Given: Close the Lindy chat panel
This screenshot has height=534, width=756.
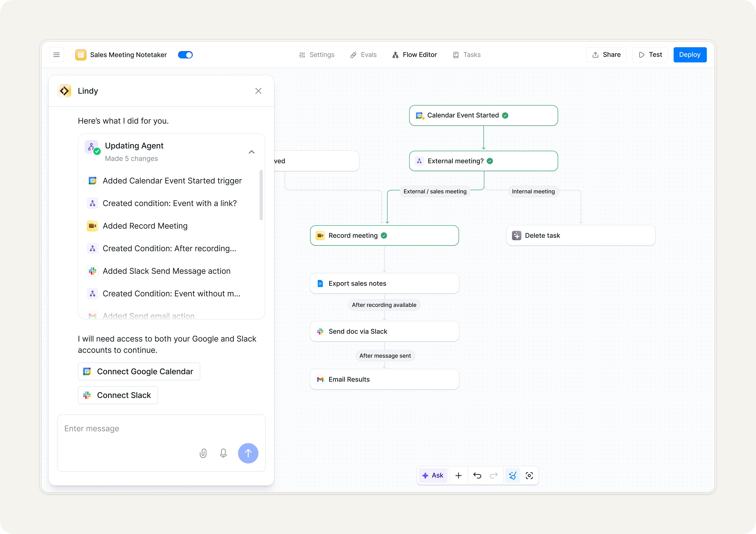Looking at the screenshot, I should point(259,91).
